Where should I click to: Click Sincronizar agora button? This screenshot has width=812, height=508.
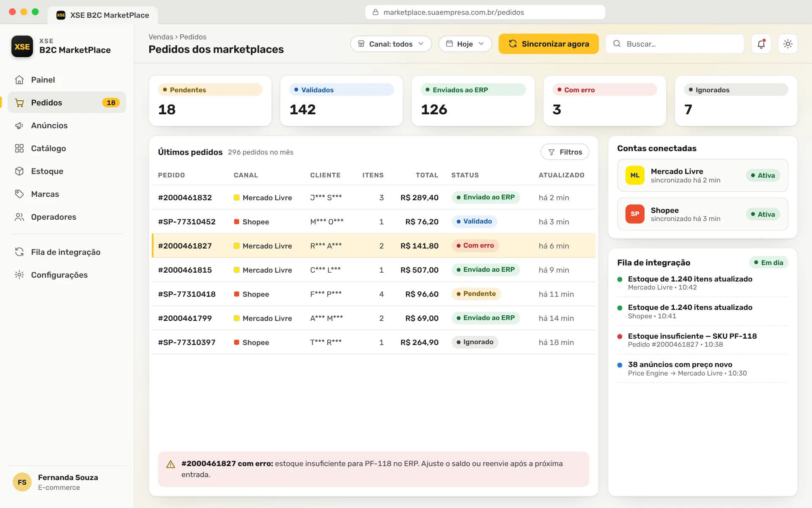[549, 44]
